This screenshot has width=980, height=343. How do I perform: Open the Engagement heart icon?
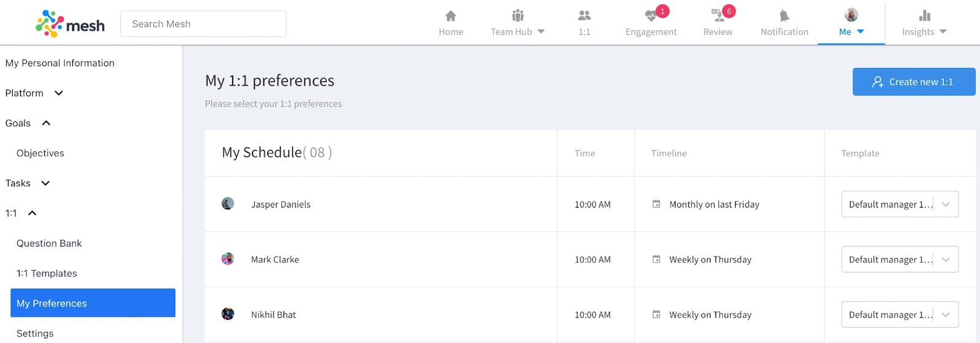[x=650, y=16]
